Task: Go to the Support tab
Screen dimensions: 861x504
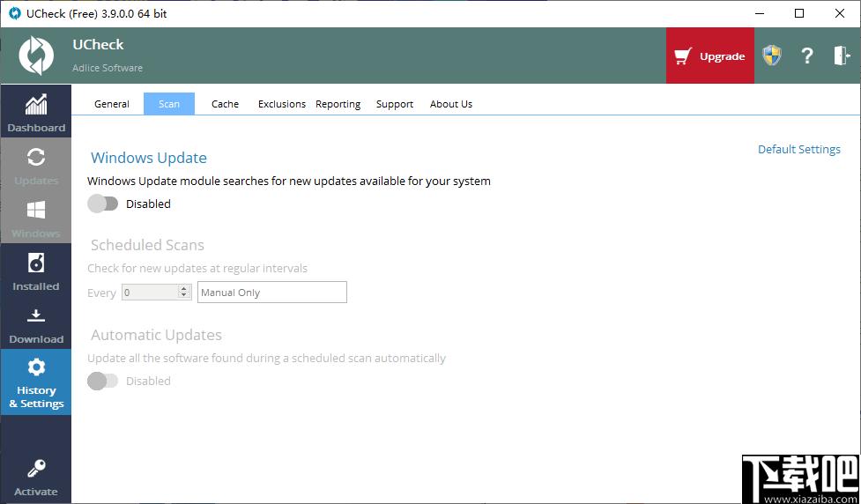Action: pos(394,104)
